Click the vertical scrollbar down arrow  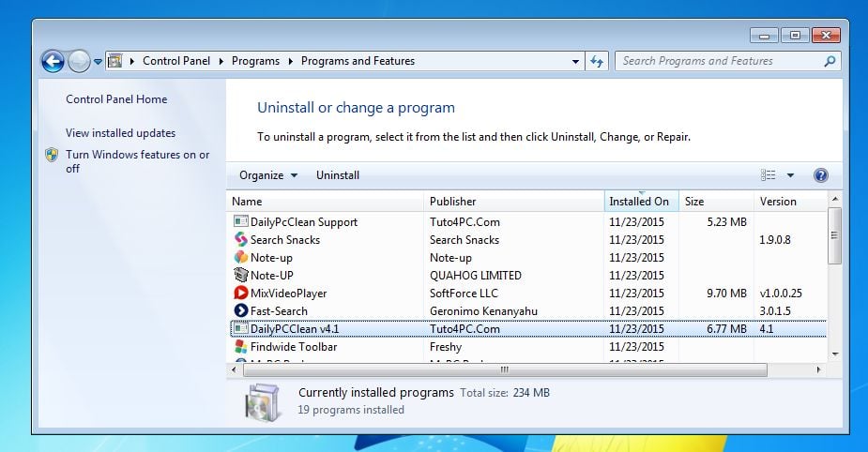pyautogui.click(x=835, y=354)
